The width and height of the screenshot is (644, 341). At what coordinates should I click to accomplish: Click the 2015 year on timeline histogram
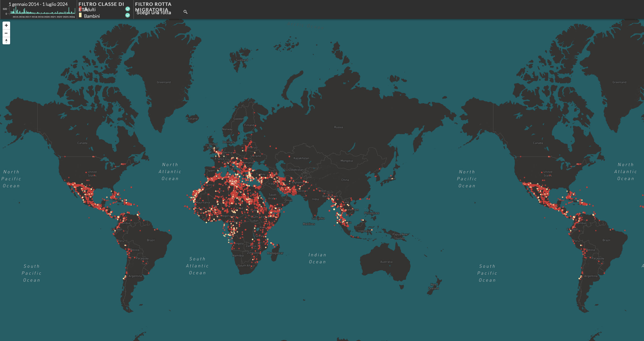click(15, 17)
